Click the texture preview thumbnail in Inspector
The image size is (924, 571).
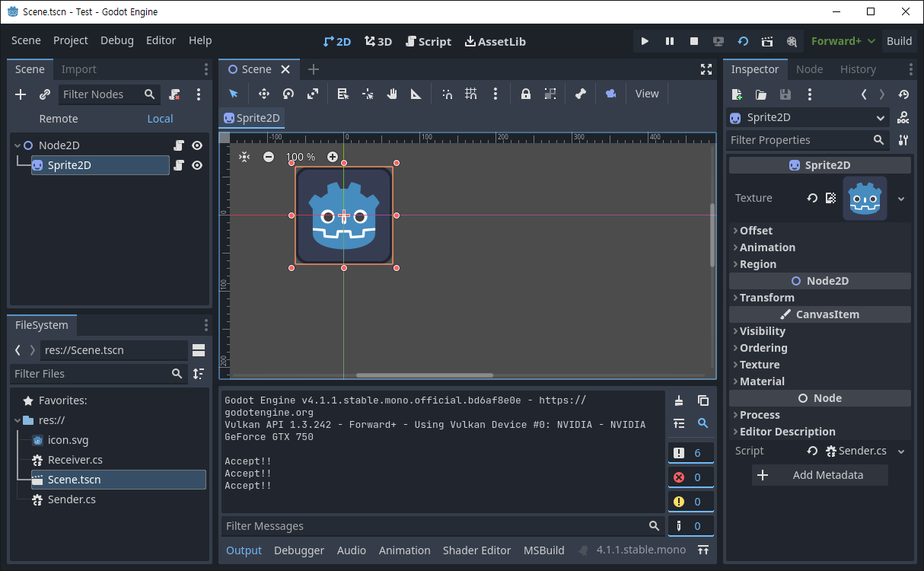tap(865, 198)
